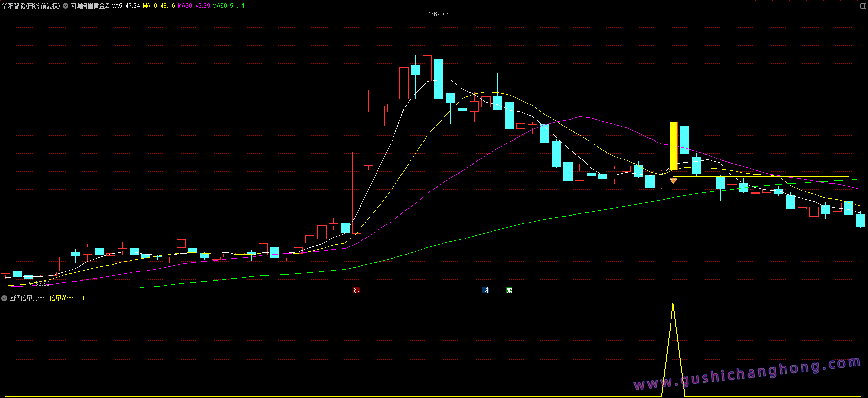The width and height of the screenshot is (868, 398).
Task: Click the 华阳智能(日线.前复权) chart title
Action: click(x=31, y=6)
